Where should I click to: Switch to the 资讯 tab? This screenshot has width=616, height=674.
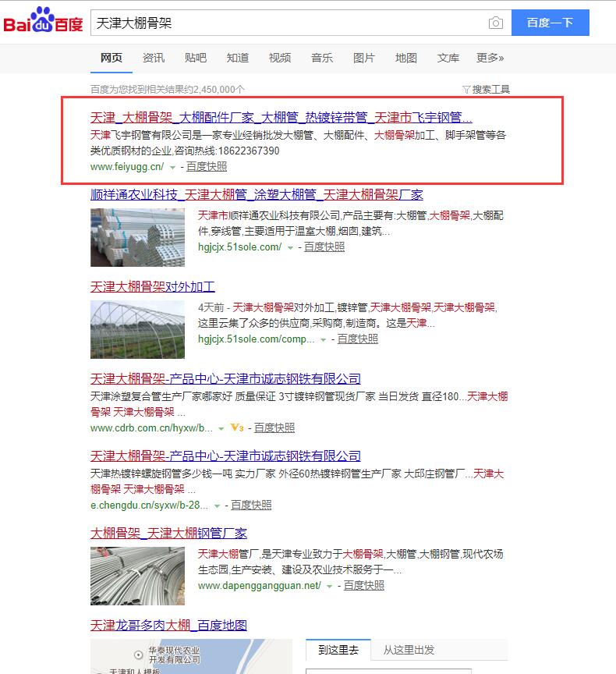(154, 58)
